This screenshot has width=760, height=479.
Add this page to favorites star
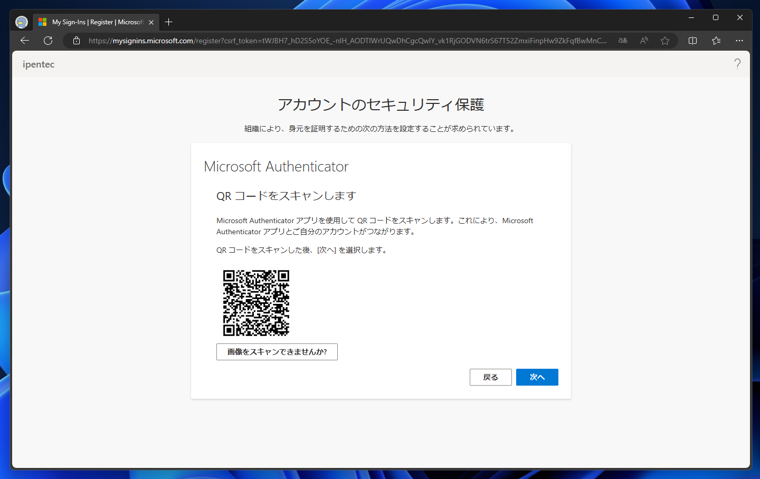point(665,41)
